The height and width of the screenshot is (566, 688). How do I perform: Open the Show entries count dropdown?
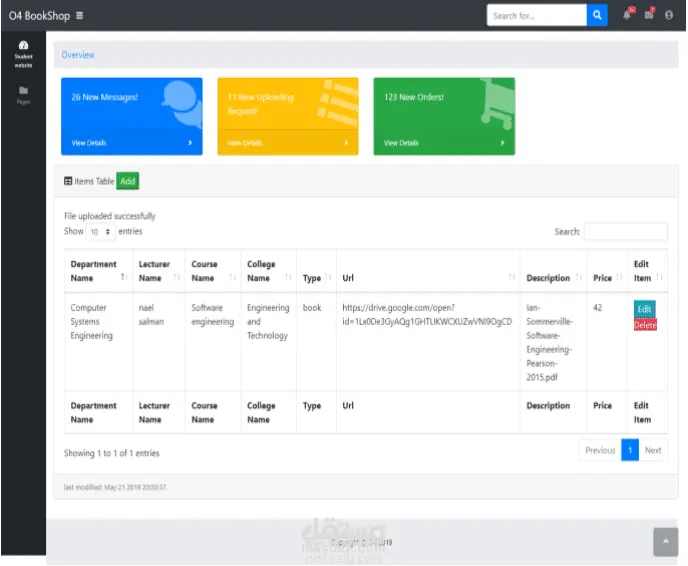pos(100,232)
